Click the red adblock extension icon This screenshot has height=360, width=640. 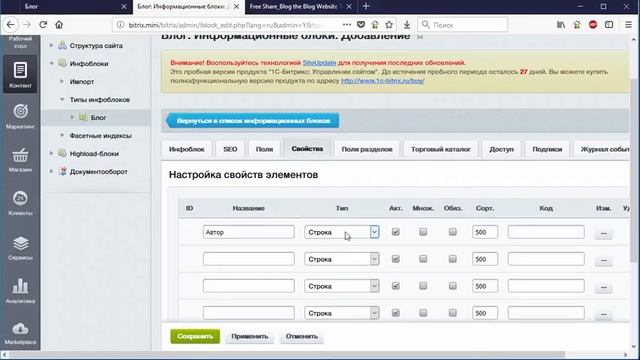pos(593,25)
